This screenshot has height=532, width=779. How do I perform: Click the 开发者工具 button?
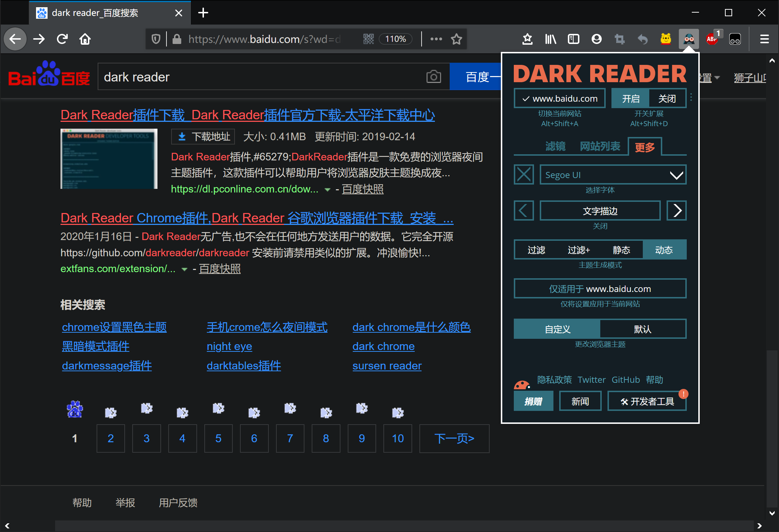[x=647, y=401]
